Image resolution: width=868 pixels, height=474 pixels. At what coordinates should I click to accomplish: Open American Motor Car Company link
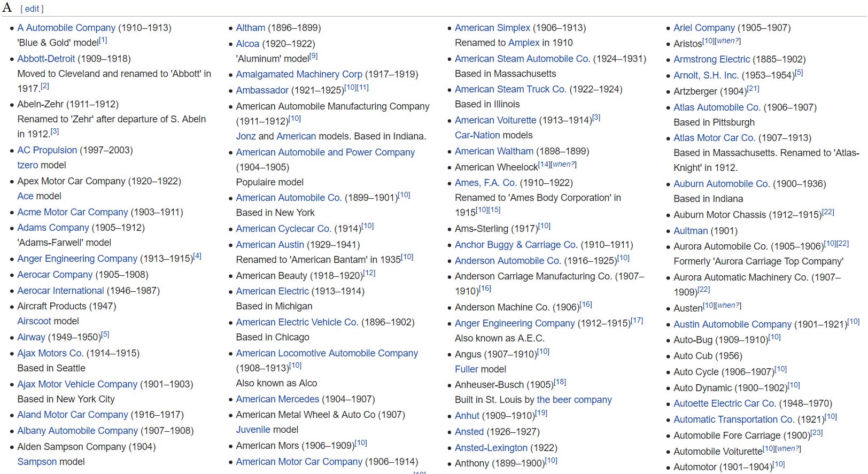[x=299, y=462]
